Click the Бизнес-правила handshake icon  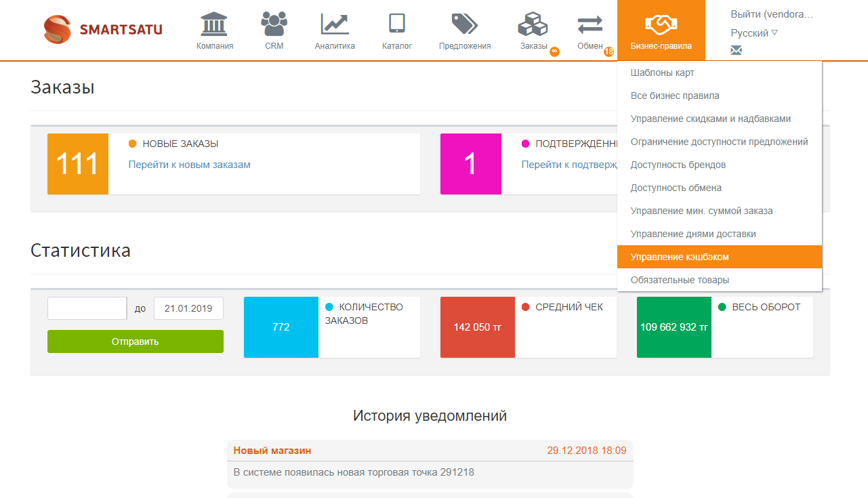[661, 25]
